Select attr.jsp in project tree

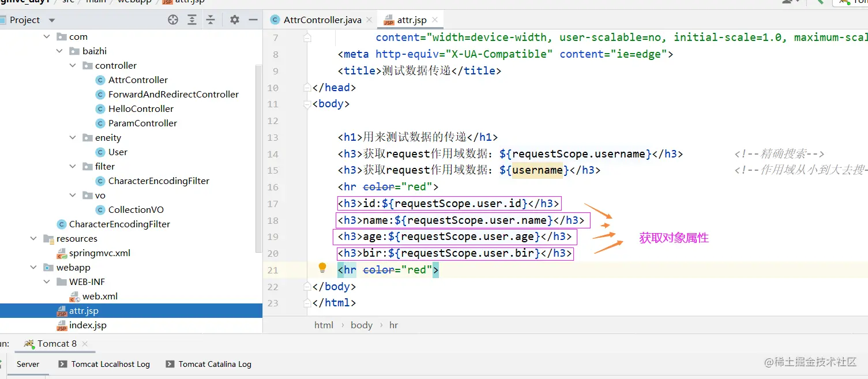coord(84,310)
